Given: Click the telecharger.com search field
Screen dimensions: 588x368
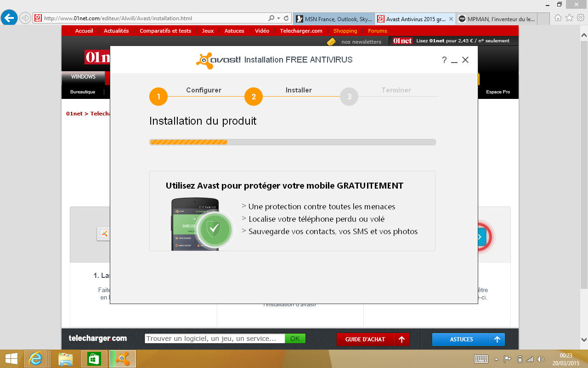Looking at the screenshot, I should [x=215, y=339].
